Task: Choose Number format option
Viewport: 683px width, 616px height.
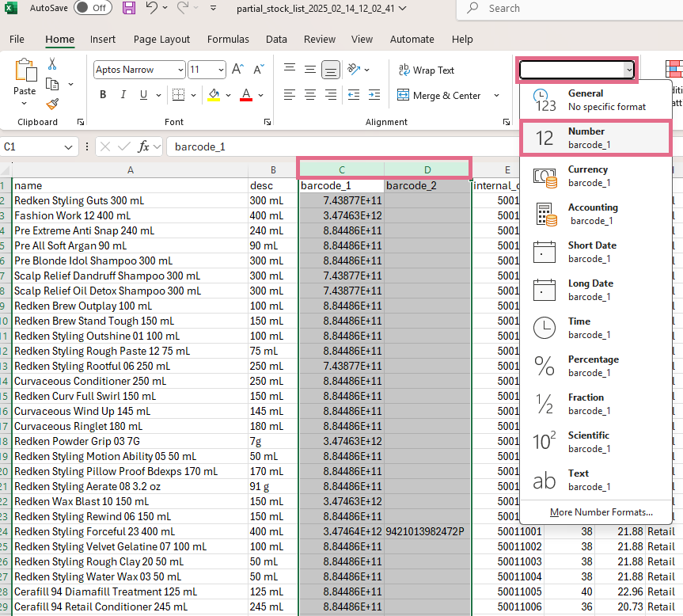Action: [595, 138]
